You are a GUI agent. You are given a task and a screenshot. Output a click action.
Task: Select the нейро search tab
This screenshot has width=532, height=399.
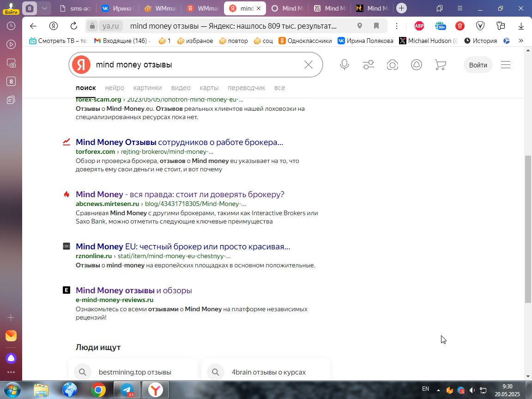[115, 88]
